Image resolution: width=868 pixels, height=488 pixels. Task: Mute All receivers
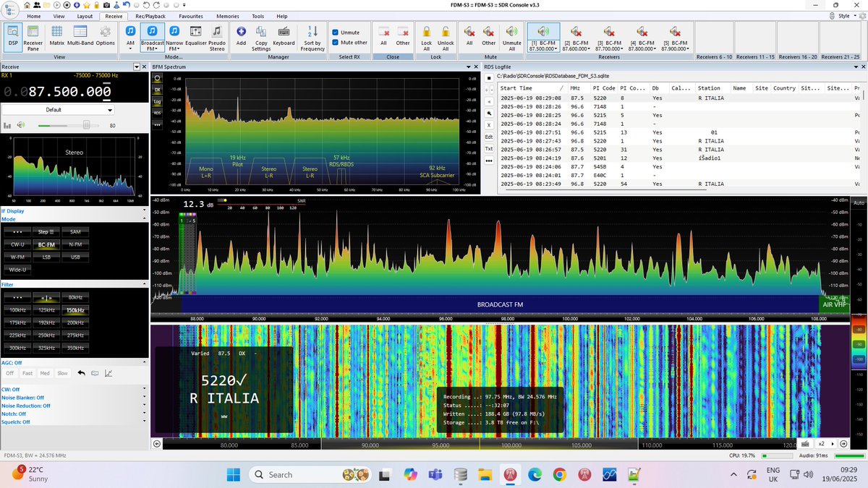click(469, 36)
